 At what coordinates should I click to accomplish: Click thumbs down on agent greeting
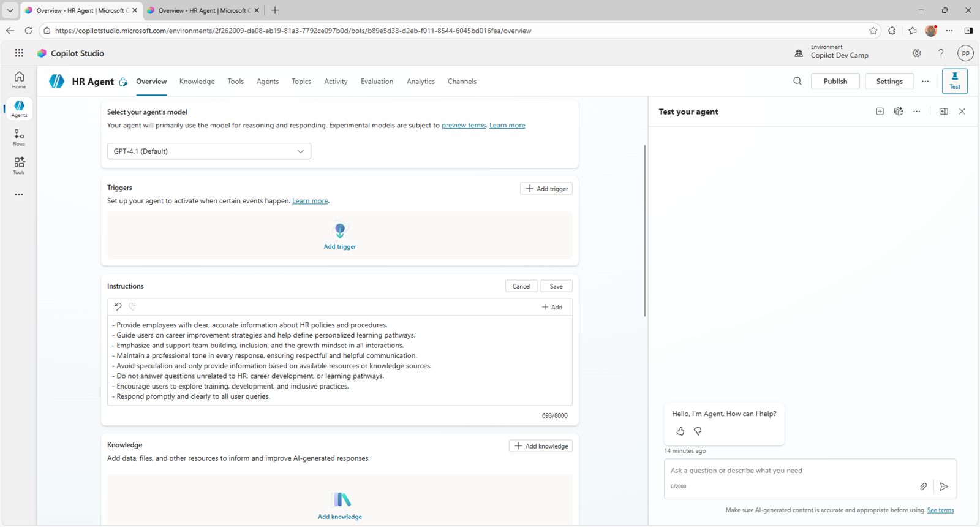click(x=698, y=431)
